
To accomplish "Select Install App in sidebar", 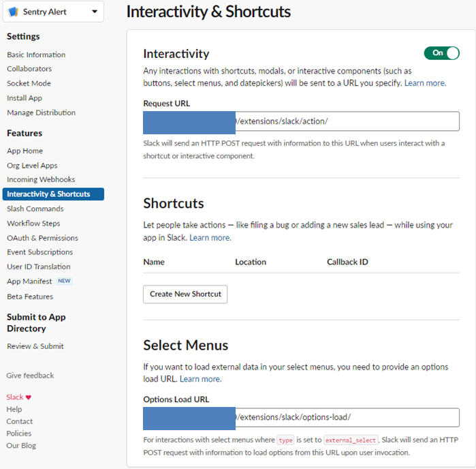I will 25,98.
